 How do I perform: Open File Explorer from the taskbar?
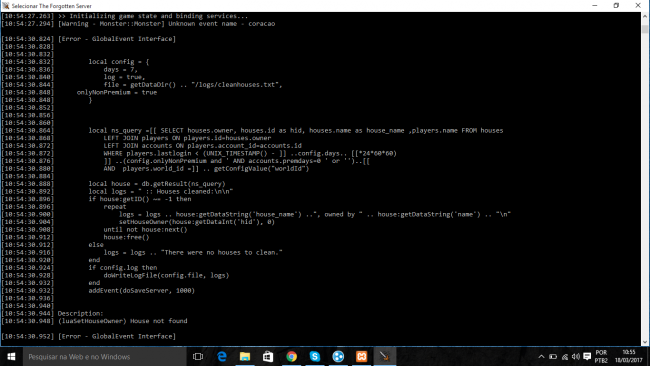coord(245,356)
